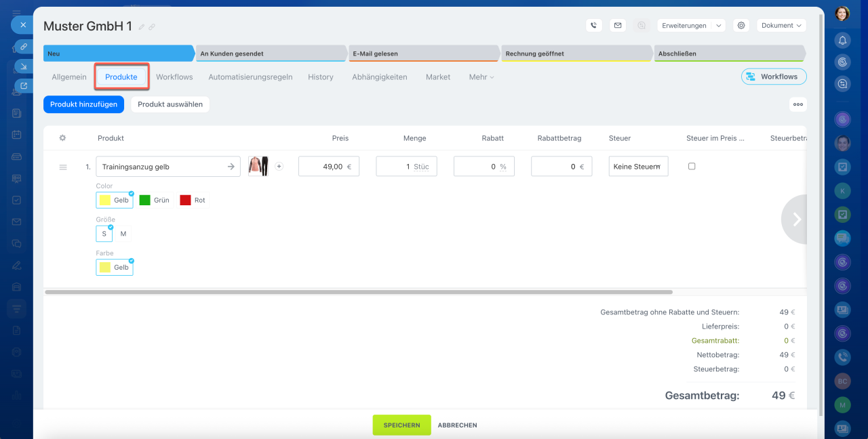Switch to the Allgemein tab
The image size is (868, 439).
[69, 77]
